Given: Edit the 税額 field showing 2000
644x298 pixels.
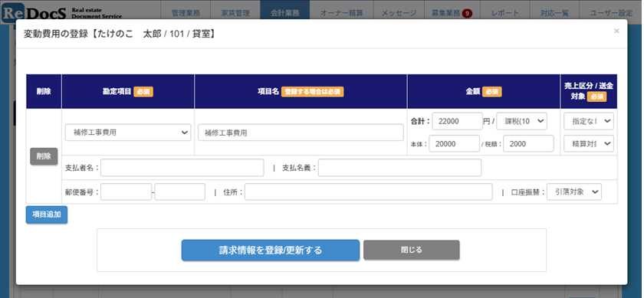Looking at the screenshot, I should point(528,144).
